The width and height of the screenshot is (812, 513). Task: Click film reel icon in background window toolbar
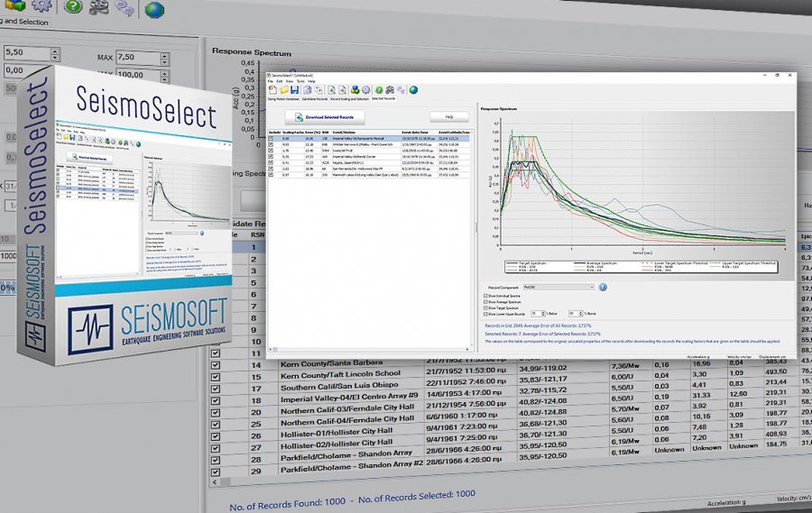coord(98,6)
